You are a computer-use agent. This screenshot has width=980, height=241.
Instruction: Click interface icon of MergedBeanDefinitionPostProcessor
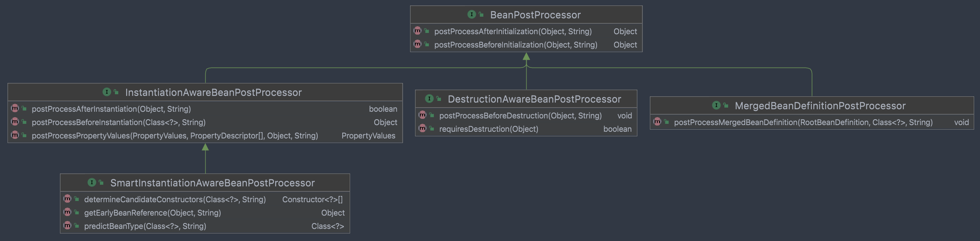716,105
